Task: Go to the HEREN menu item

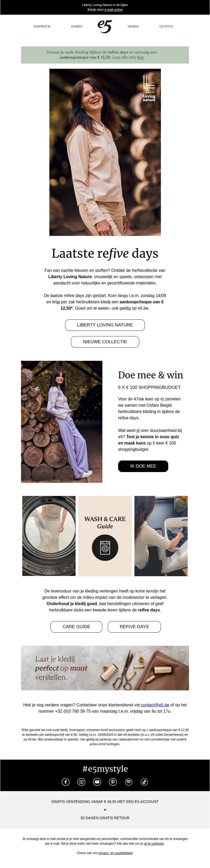Action: (133, 26)
